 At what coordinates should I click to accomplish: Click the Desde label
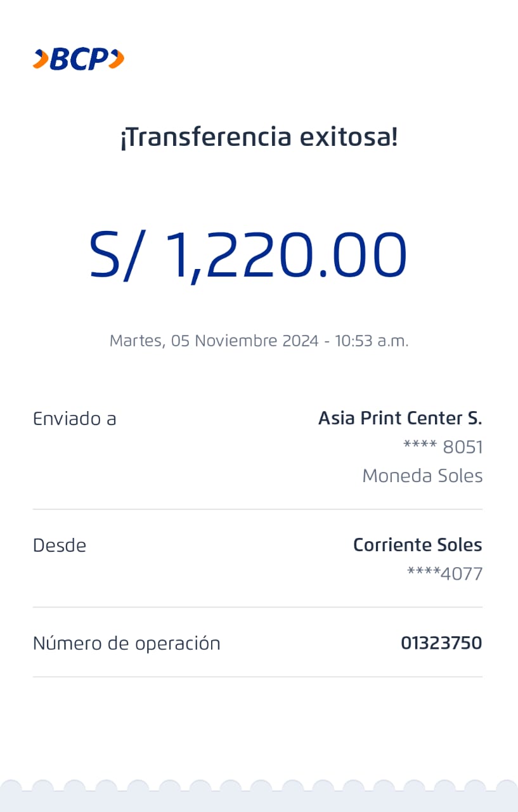[x=60, y=546]
